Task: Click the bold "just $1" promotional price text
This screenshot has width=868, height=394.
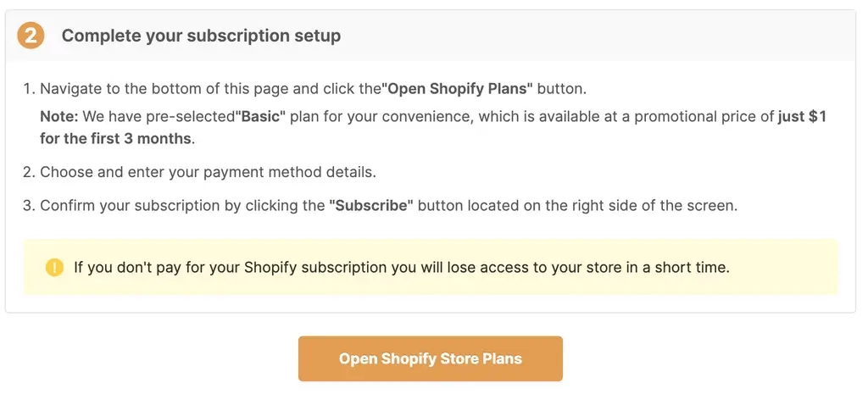Action: point(802,116)
